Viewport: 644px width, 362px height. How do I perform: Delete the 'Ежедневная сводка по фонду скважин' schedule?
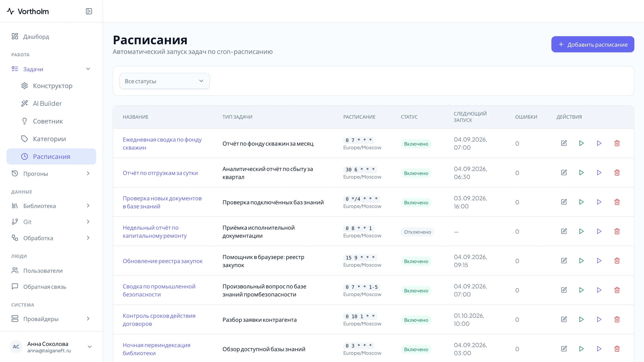[617, 143]
